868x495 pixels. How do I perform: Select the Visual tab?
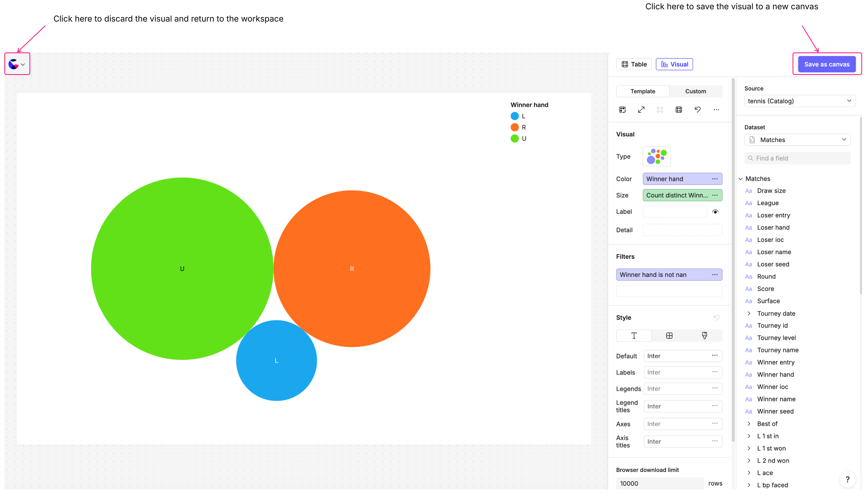coord(674,64)
